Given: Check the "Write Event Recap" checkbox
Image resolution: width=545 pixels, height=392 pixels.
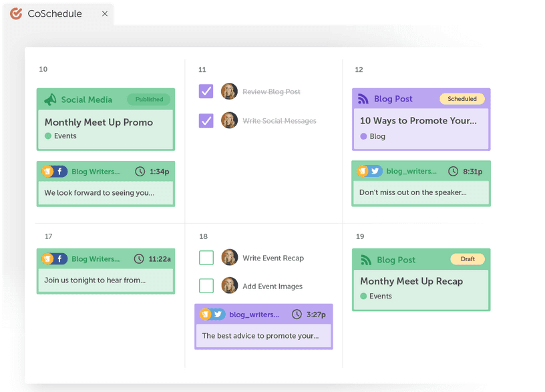Looking at the screenshot, I should [x=206, y=257].
